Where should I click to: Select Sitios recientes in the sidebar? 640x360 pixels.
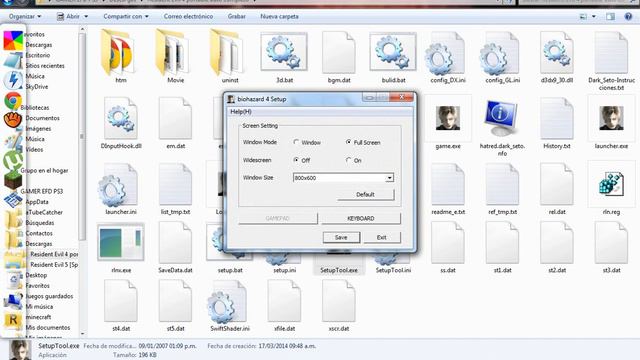[45, 65]
